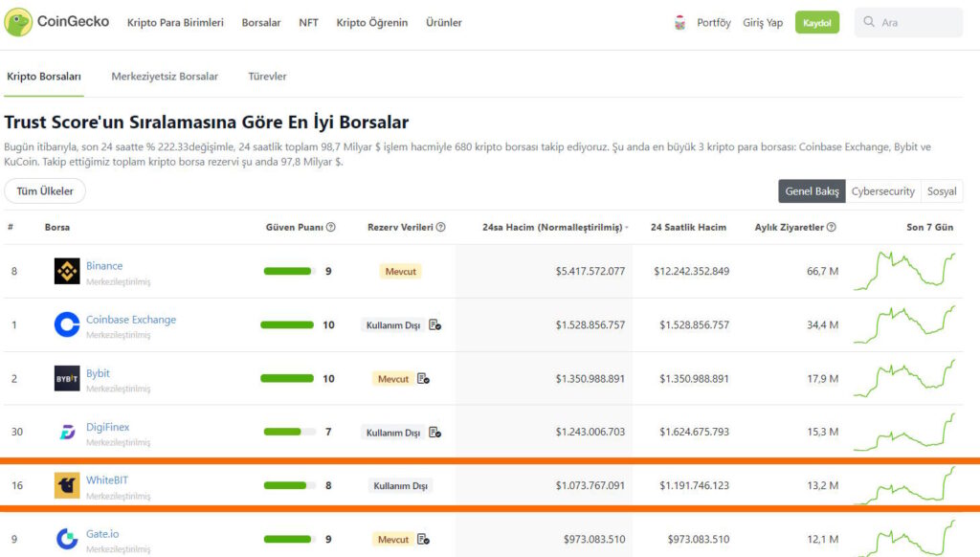Screen dimensions: 980x557
Task: Click into the Ara search field
Action: 909,23
